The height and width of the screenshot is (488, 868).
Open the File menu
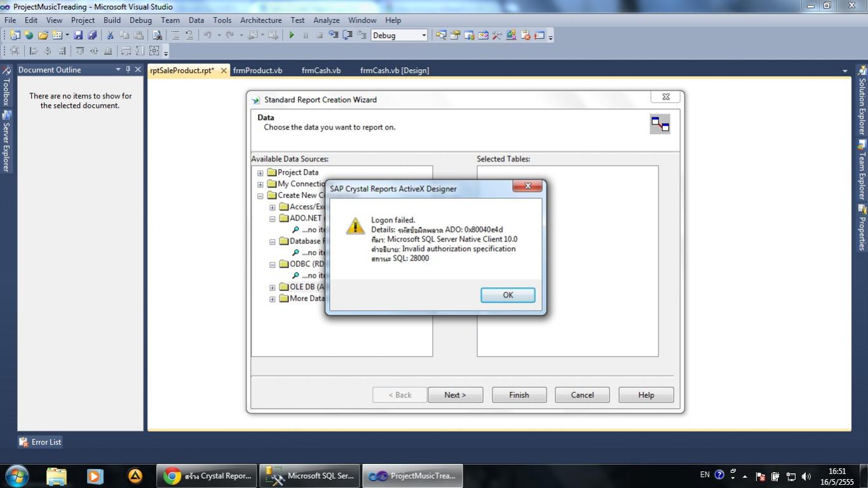coord(10,20)
